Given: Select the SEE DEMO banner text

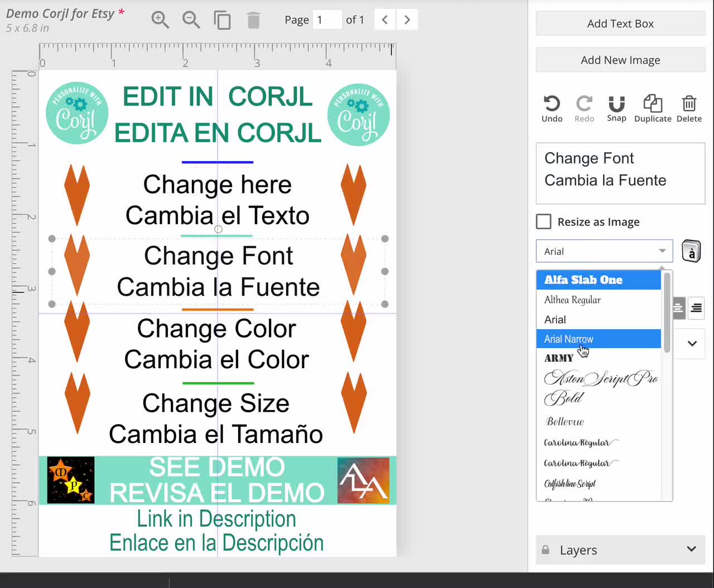Looking at the screenshot, I should (217, 480).
